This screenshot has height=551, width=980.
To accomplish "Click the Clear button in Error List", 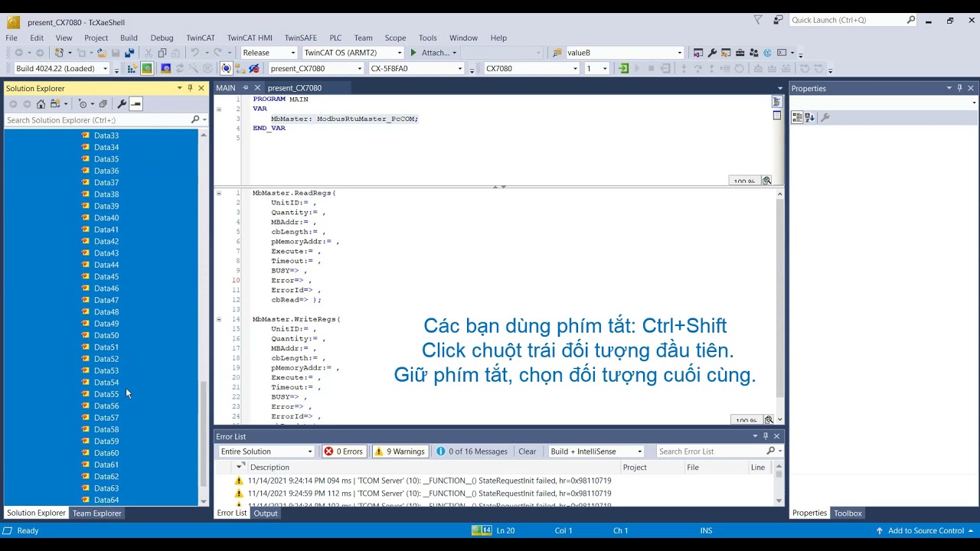I will [528, 452].
